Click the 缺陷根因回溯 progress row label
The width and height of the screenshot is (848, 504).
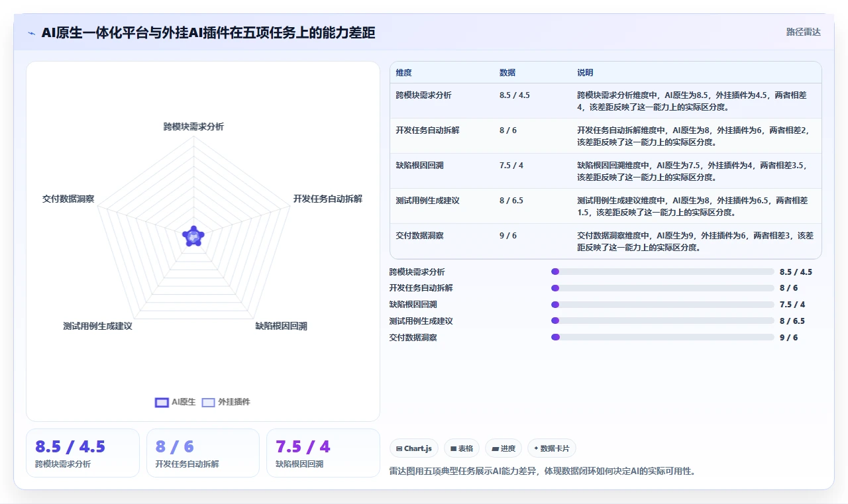click(413, 305)
